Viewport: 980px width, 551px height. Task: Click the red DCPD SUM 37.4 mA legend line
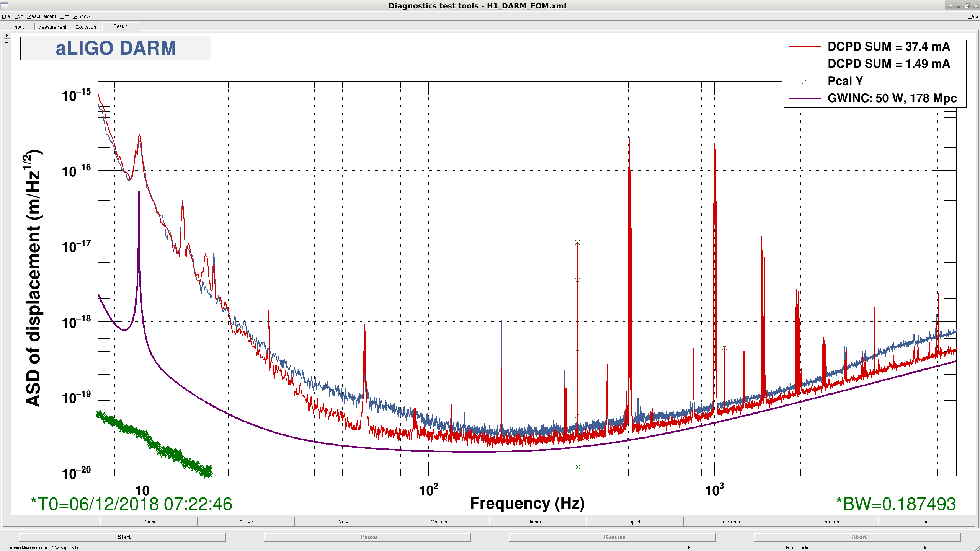click(804, 47)
